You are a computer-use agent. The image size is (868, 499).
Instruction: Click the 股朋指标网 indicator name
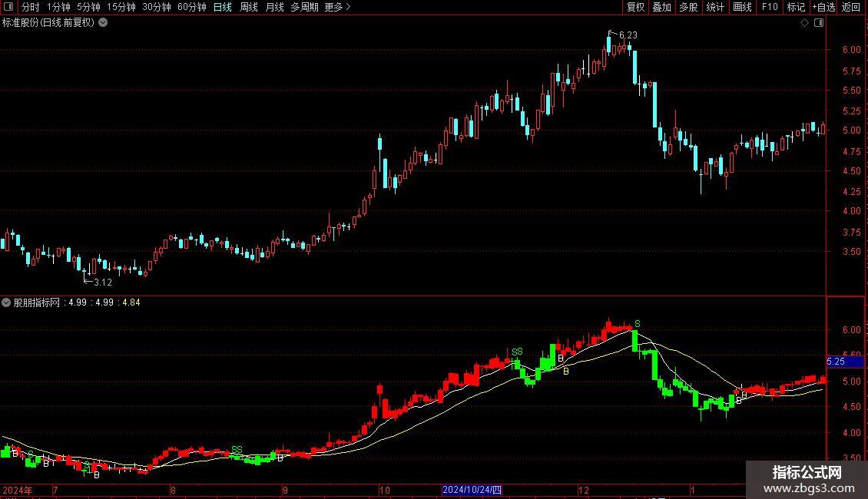(37, 302)
